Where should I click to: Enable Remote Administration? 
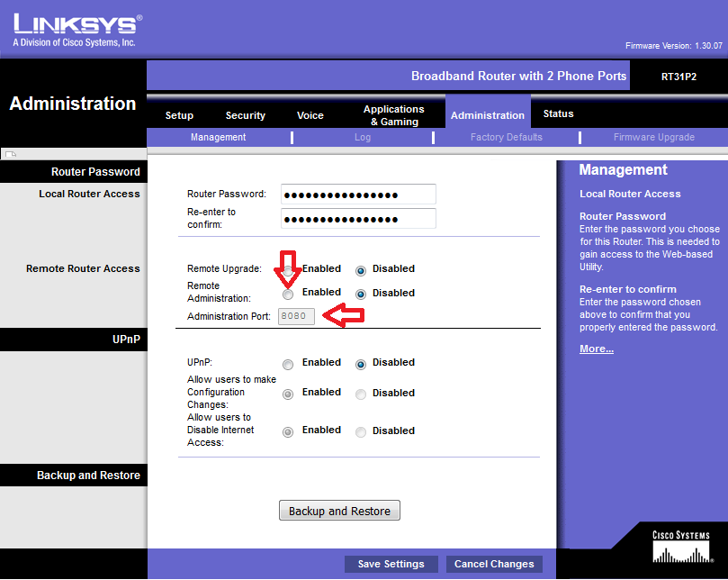[288, 295]
